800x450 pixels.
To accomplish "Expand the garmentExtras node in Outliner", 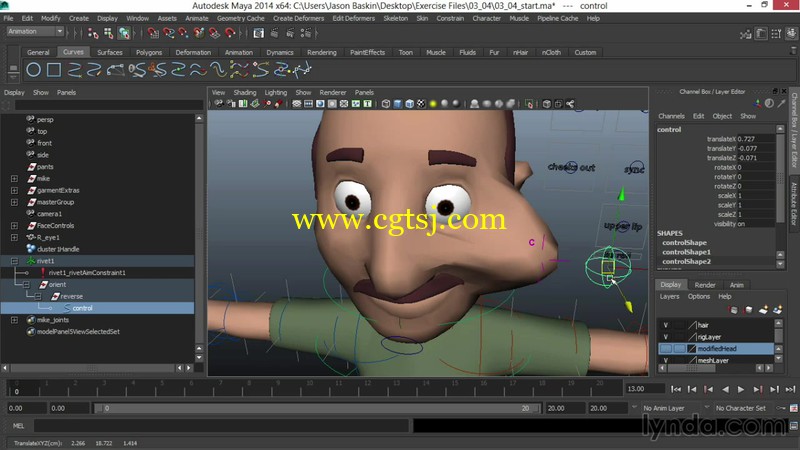I will click(x=14, y=190).
